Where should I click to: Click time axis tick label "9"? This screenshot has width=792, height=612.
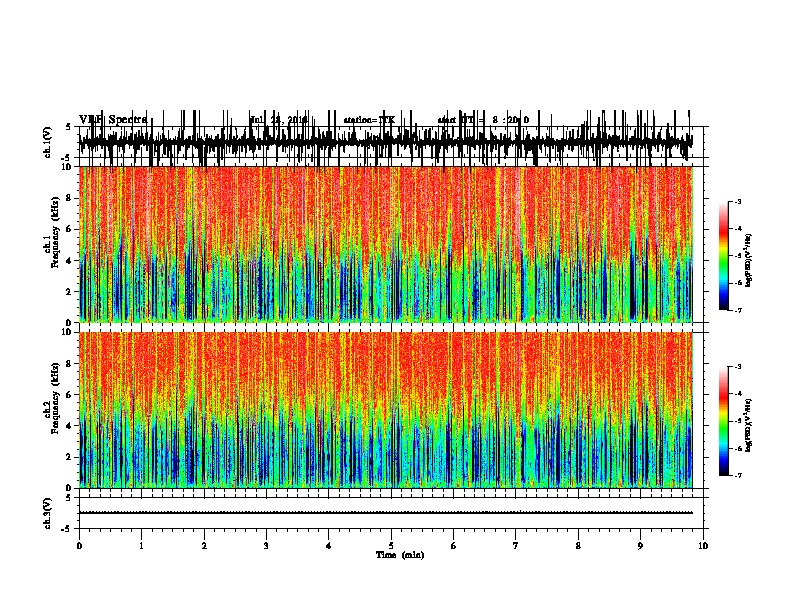[640, 546]
